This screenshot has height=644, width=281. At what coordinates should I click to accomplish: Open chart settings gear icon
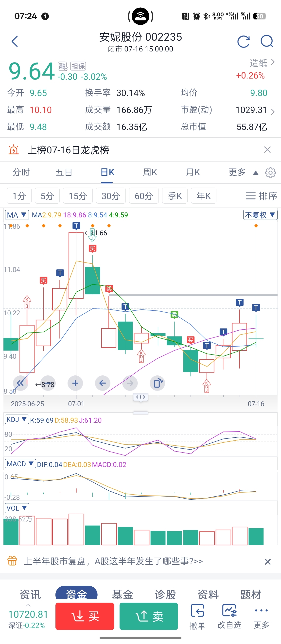(x=270, y=173)
